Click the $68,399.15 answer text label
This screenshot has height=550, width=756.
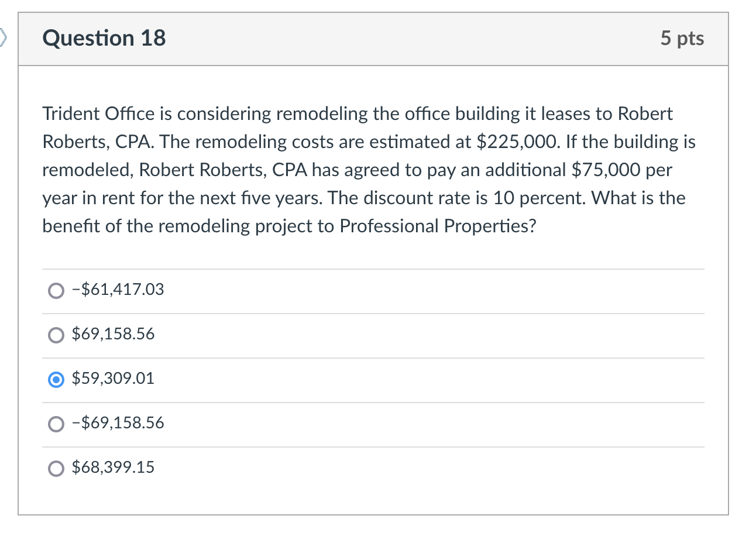[x=114, y=467]
